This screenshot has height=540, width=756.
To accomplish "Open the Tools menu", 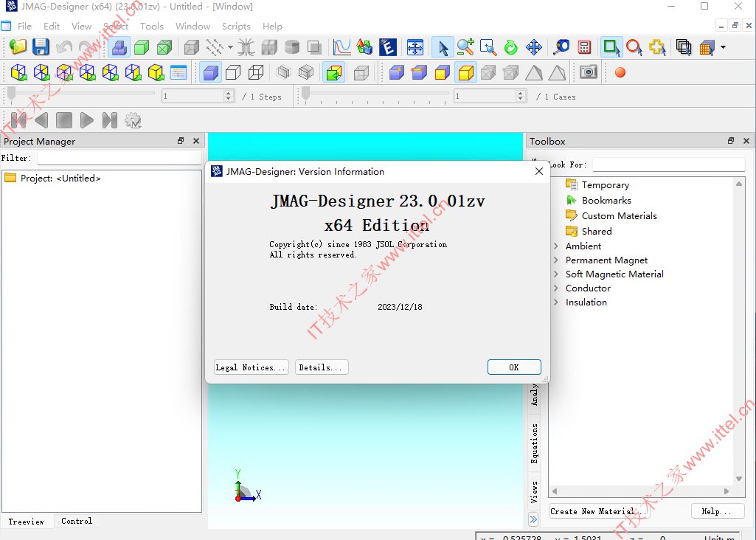I will coord(151,27).
